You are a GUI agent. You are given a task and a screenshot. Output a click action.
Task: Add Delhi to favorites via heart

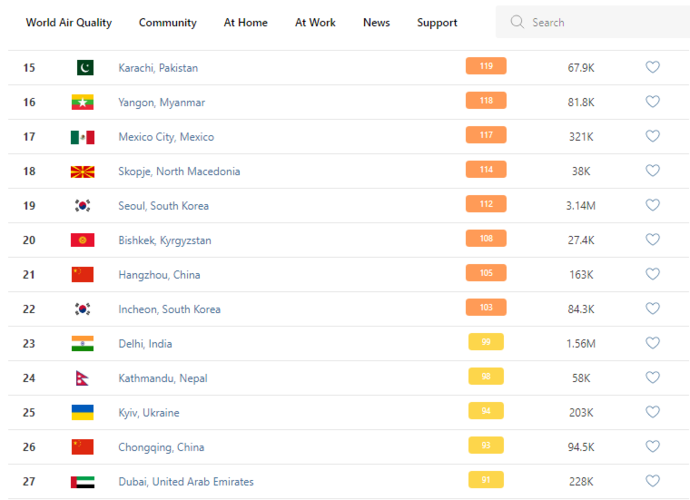(x=652, y=343)
